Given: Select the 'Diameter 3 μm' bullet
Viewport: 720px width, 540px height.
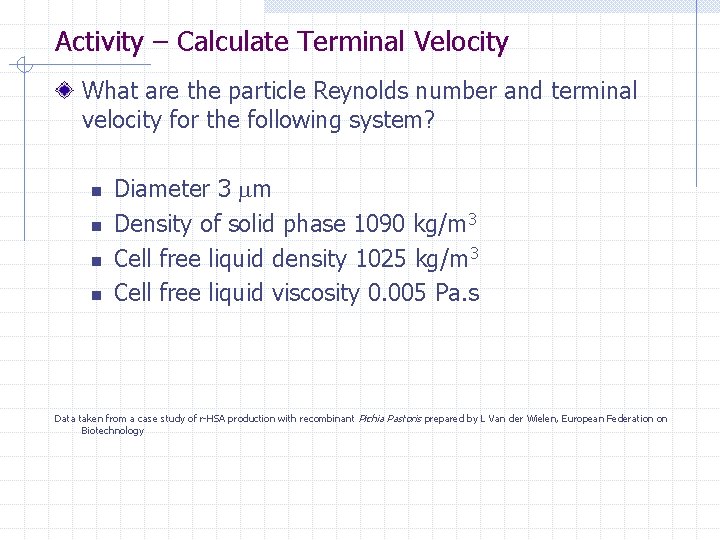Looking at the screenshot, I should (x=192, y=189).
